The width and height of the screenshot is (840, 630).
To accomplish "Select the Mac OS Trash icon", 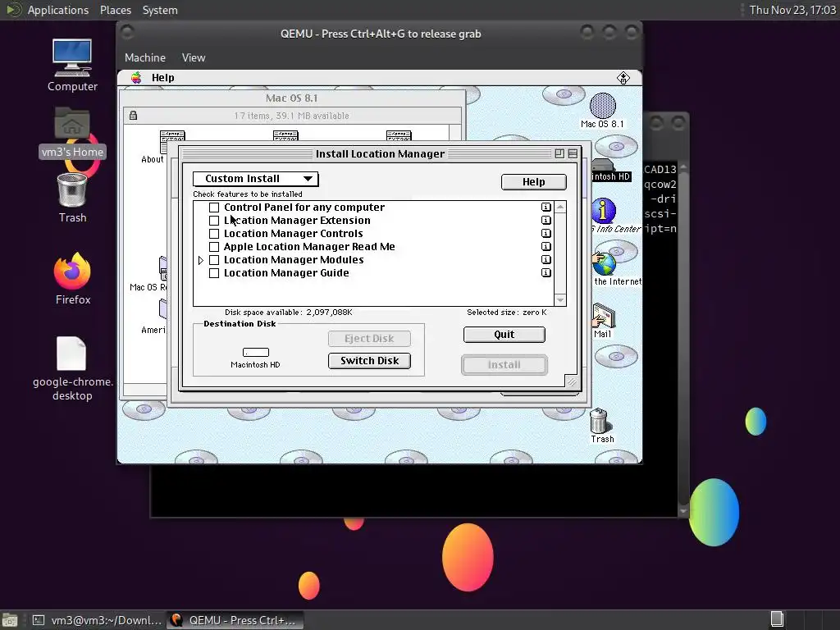I will (599, 421).
